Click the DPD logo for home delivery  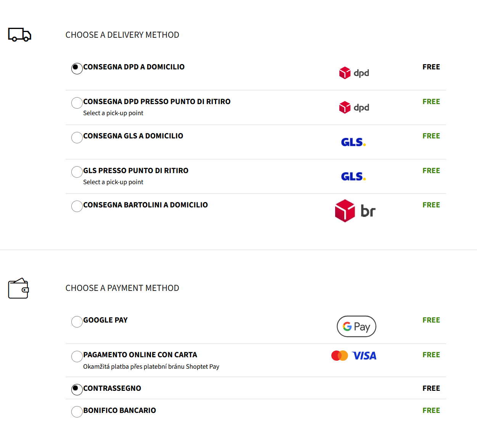[354, 73]
